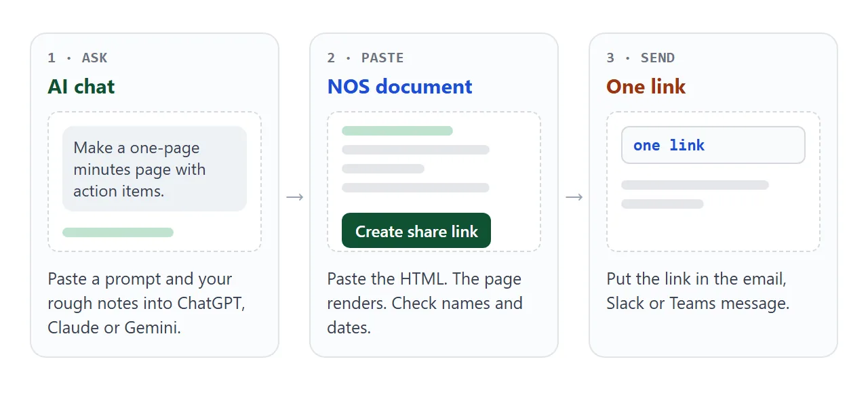The image size is (868, 393).
Task: Click the "Make a one-page minutes page" chat bubble
Action: pos(155,169)
